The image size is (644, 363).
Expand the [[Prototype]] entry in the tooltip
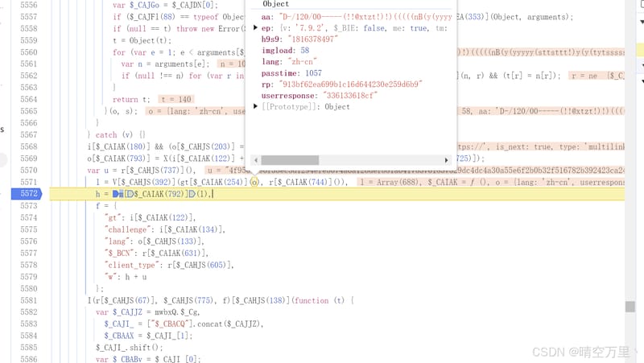pyautogui.click(x=255, y=106)
